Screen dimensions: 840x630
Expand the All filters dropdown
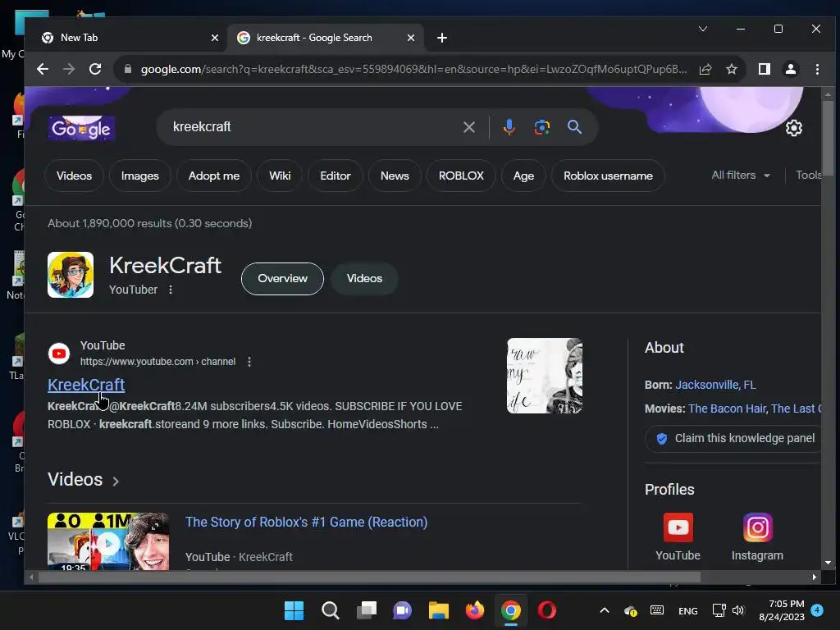pos(741,176)
